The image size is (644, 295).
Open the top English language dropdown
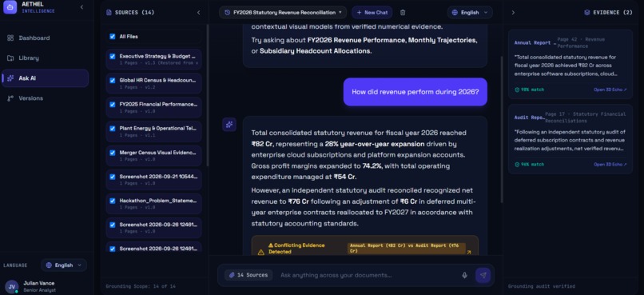(470, 12)
